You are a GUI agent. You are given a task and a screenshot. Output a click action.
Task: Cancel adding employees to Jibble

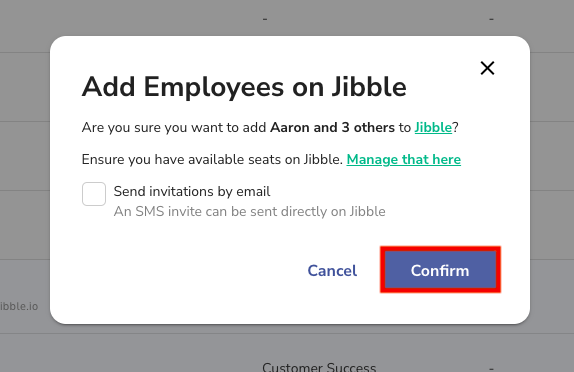coord(332,271)
